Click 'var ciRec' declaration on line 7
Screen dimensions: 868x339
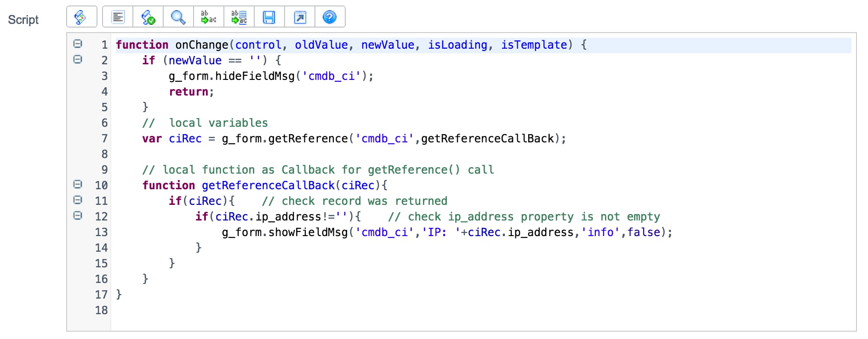coord(172,138)
